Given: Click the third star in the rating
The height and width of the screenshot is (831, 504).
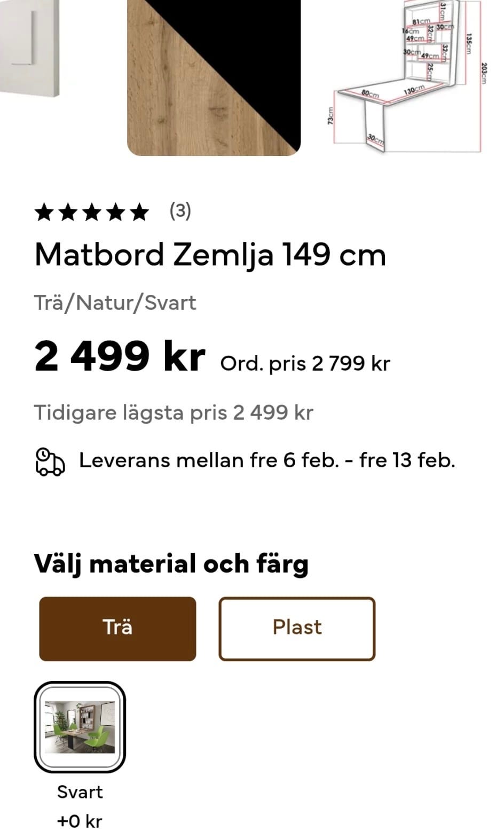Looking at the screenshot, I should point(92,213).
